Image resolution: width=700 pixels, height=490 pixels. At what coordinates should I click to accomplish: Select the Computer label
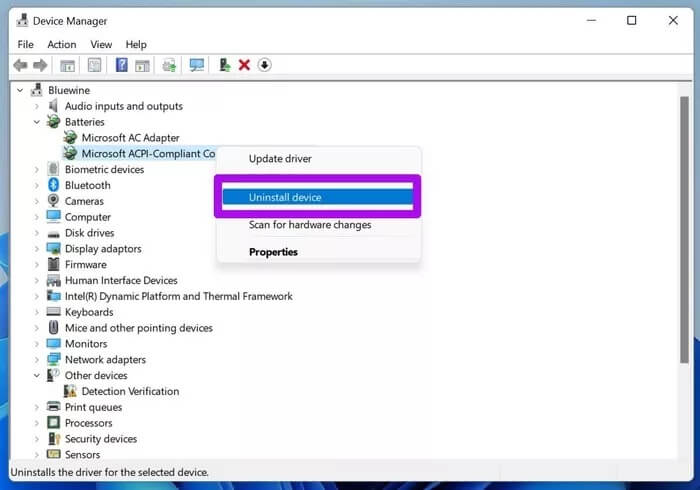coord(88,217)
